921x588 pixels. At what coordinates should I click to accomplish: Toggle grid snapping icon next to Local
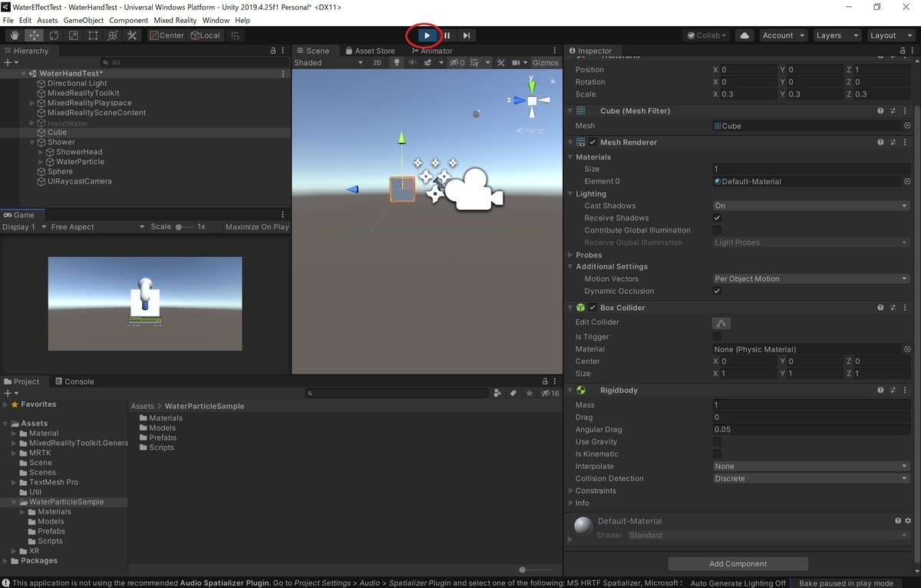tap(236, 35)
